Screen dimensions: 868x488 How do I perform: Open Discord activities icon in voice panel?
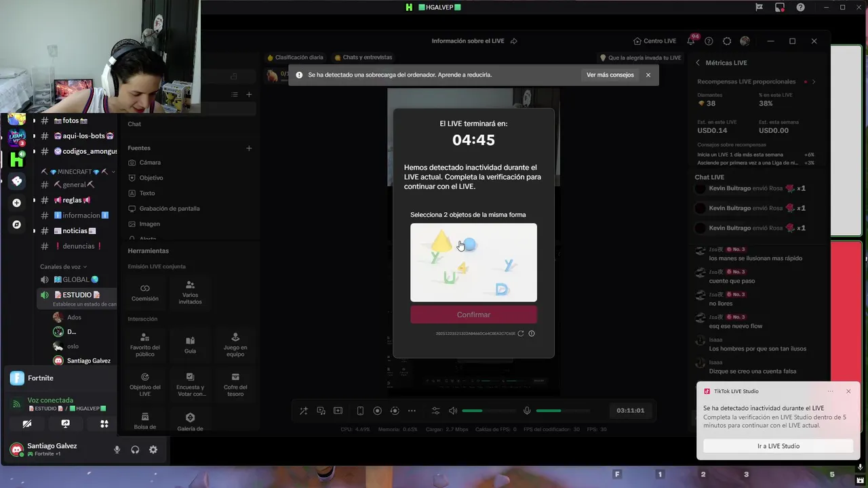(104, 424)
